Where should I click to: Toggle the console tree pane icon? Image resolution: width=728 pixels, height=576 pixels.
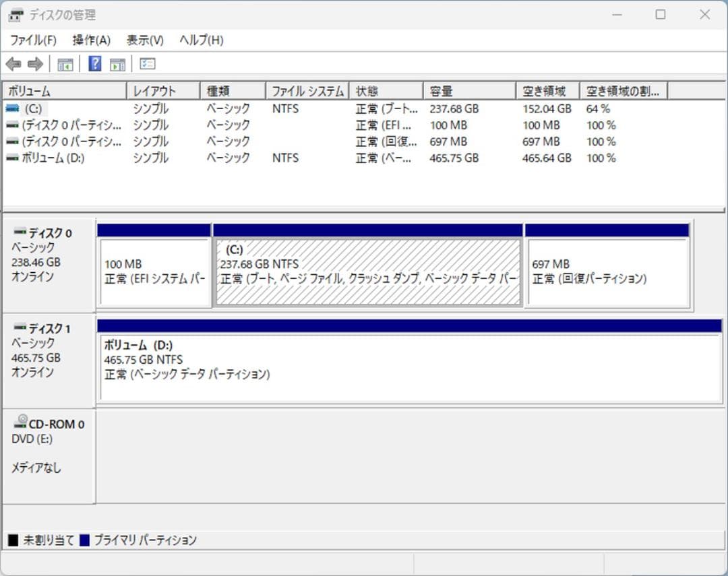tap(65, 63)
